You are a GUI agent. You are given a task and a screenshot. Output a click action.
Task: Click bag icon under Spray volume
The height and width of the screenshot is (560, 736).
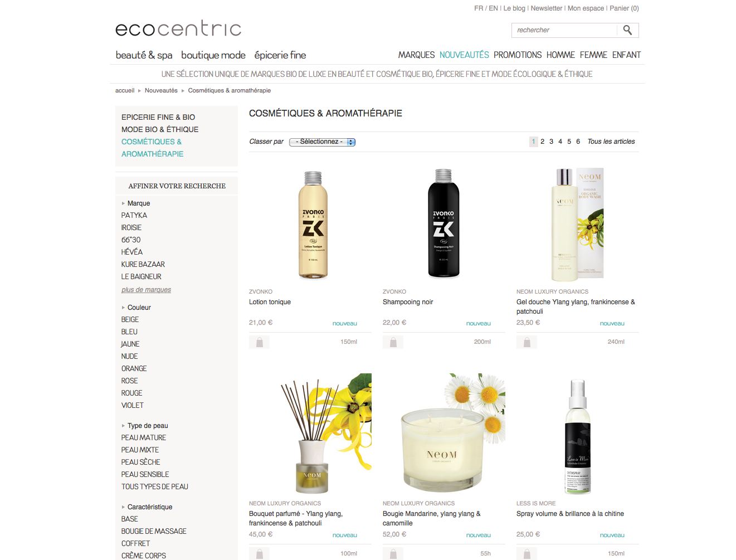[x=527, y=554]
